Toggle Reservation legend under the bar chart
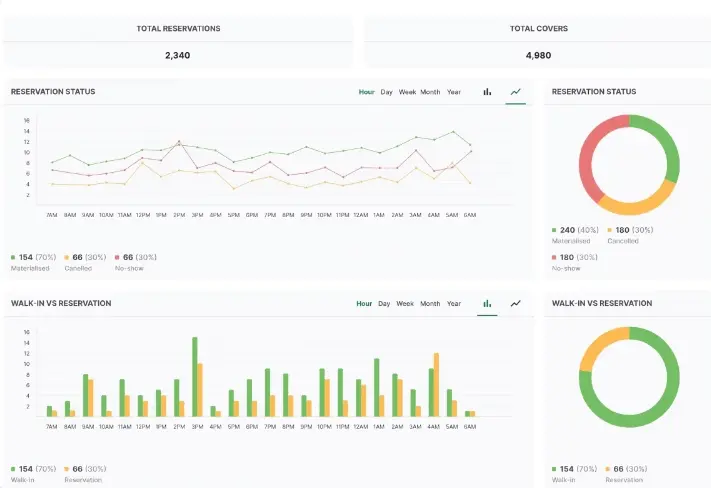Viewport: 711px width, 488px height. pos(85,474)
